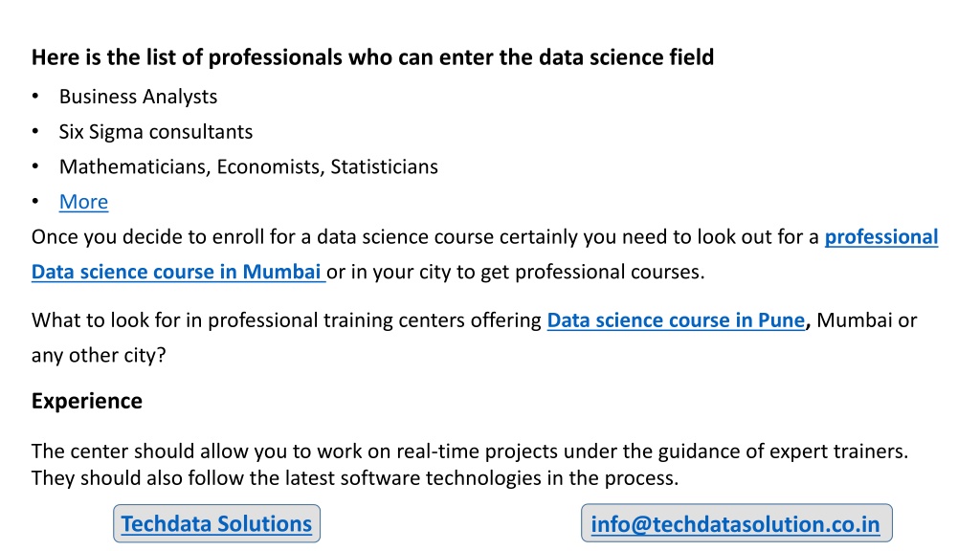Click the 'any other city?' text
Image resolution: width=980 pixels, height=551 pixels.
pyautogui.click(x=99, y=356)
